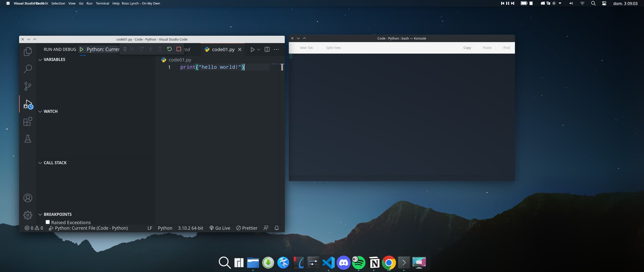Click the Split Editor icon
Viewport: 644px width, 272px height.
click(x=267, y=49)
